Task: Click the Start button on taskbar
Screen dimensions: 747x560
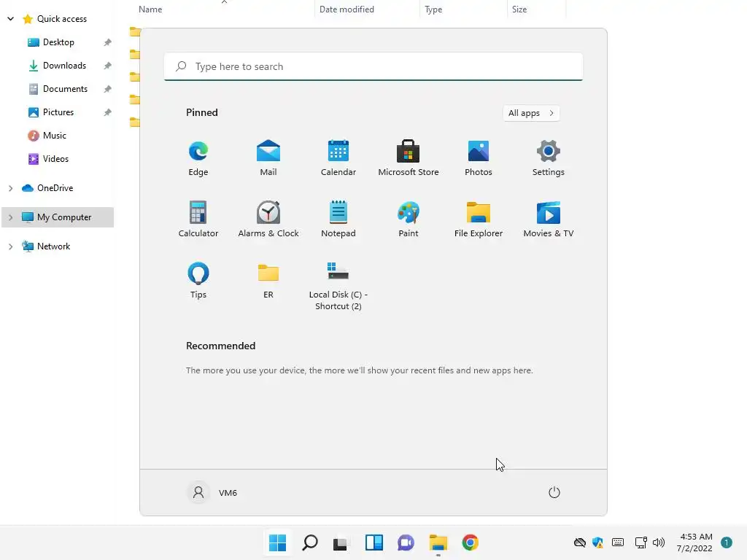Action: [x=277, y=542]
